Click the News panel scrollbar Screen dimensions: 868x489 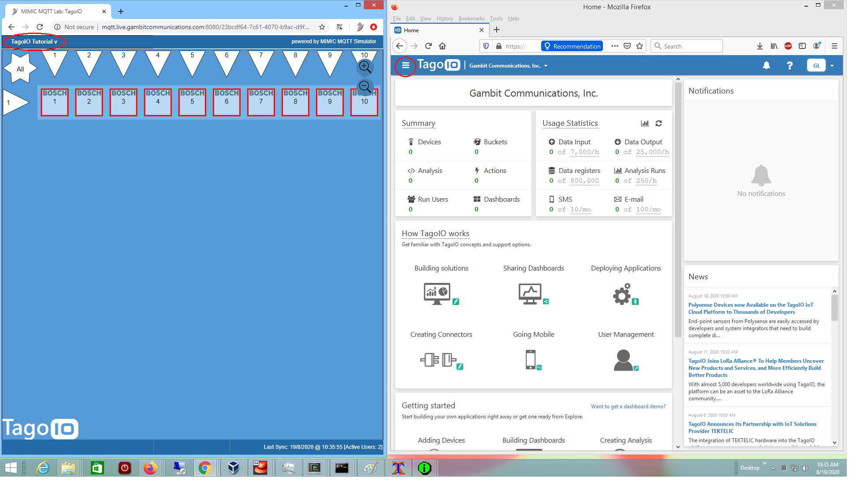(x=834, y=308)
